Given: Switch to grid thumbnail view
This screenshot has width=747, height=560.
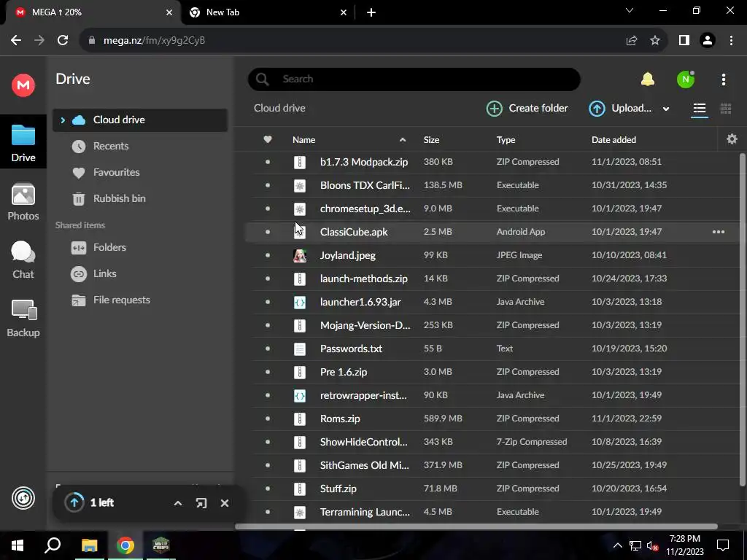Looking at the screenshot, I should click(725, 109).
